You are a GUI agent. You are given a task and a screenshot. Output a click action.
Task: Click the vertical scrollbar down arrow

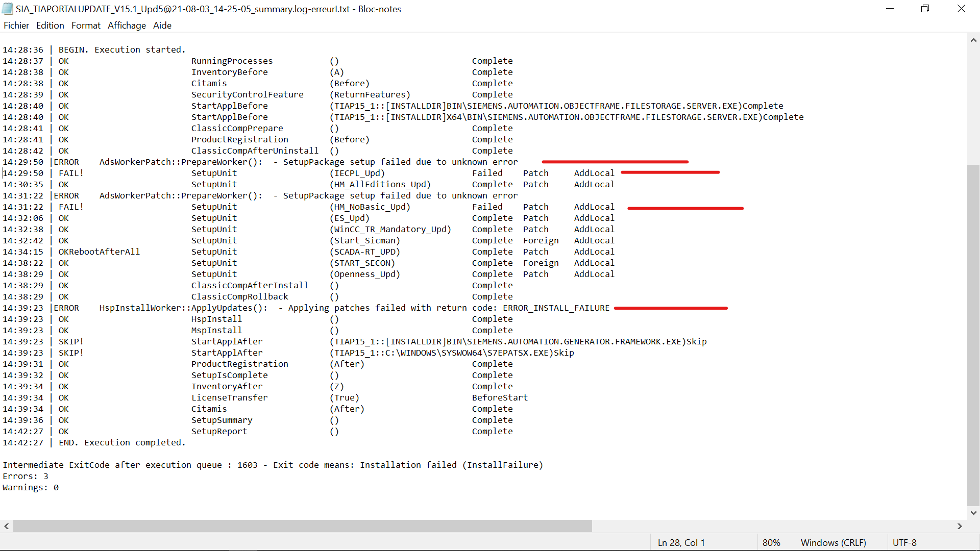[x=973, y=513]
